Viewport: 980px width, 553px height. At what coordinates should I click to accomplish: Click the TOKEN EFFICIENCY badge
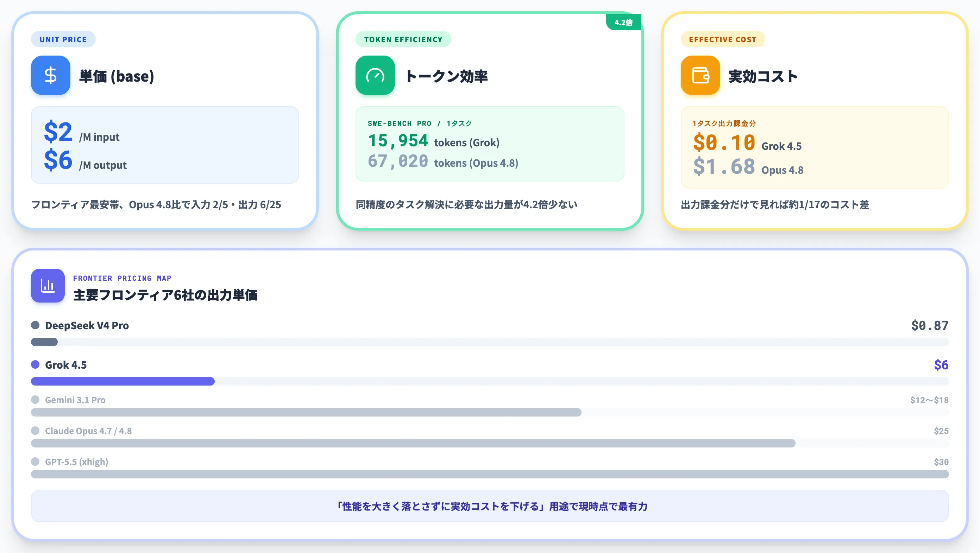pos(403,39)
